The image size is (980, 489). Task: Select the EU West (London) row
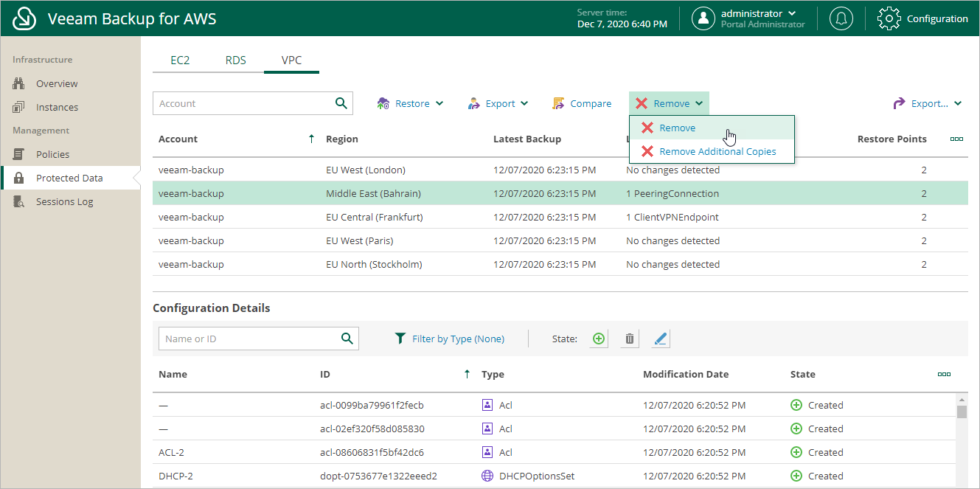tap(560, 170)
